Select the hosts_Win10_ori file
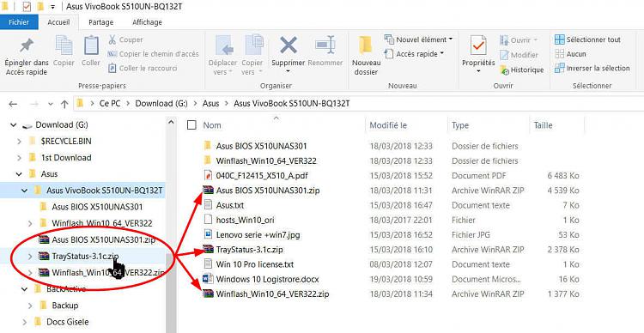The height and width of the screenshot is (333, 644). 245,220
